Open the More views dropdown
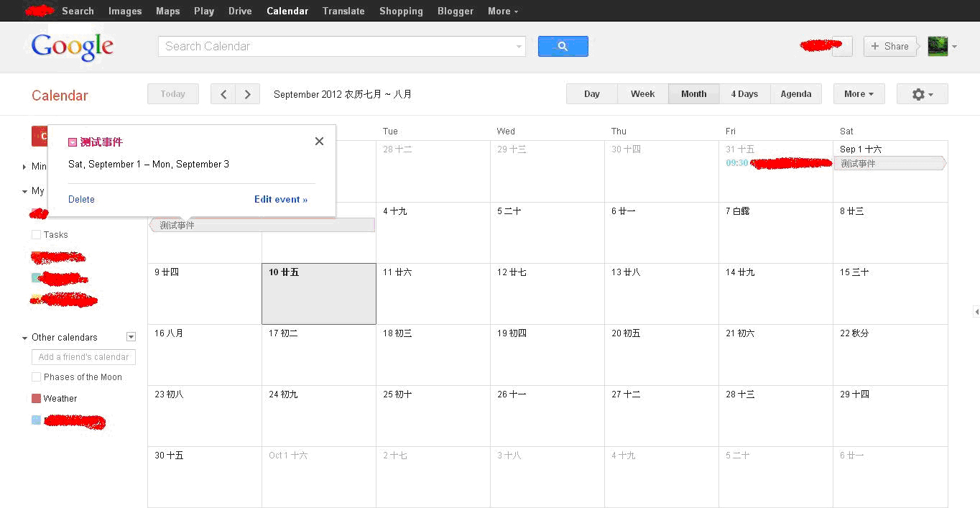This screenshot has height=508, width=980. tap(859, 94)
